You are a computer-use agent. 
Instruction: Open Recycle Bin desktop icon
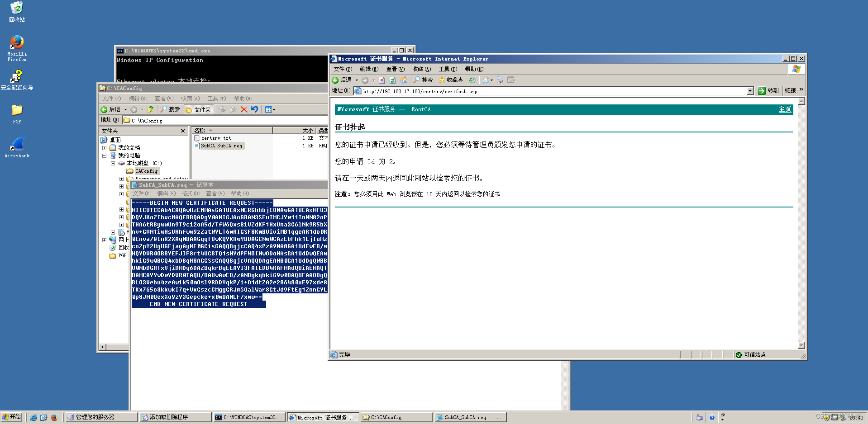pyautogui.click(x=17, y=12)
